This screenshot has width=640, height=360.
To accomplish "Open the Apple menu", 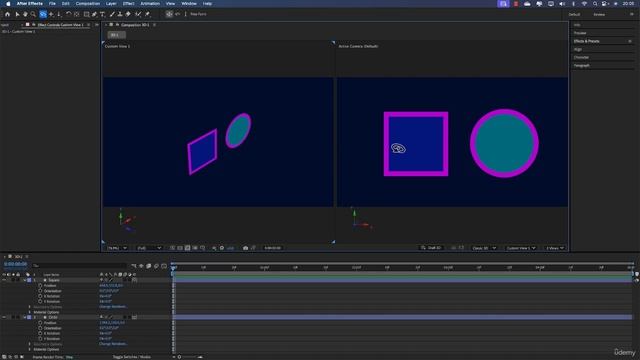I will [x=8, y=4].
